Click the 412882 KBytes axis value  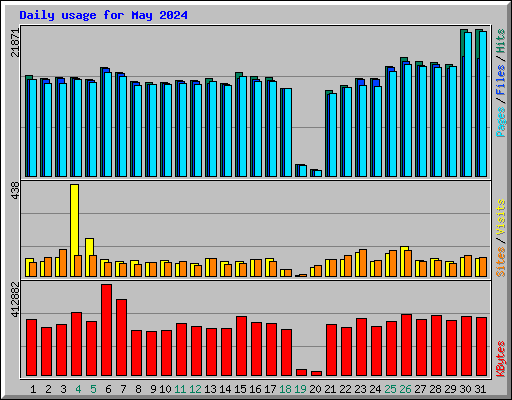pos(15,299)
